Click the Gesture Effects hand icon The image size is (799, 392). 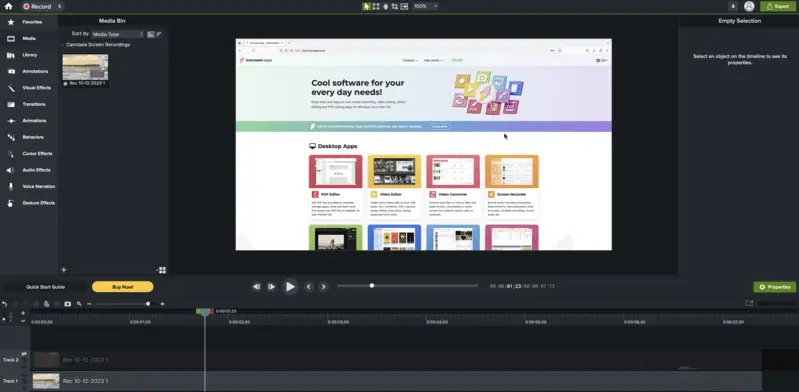[11, 203]
